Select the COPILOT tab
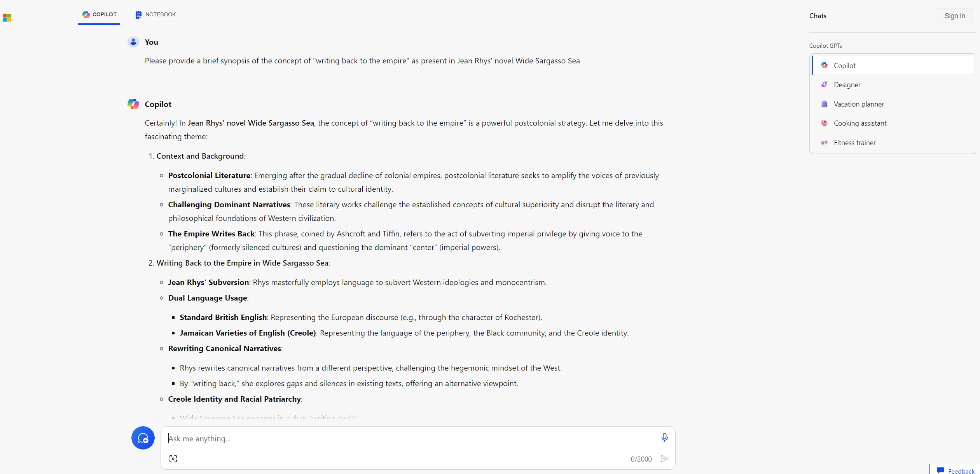 click(x=100, y=14)
